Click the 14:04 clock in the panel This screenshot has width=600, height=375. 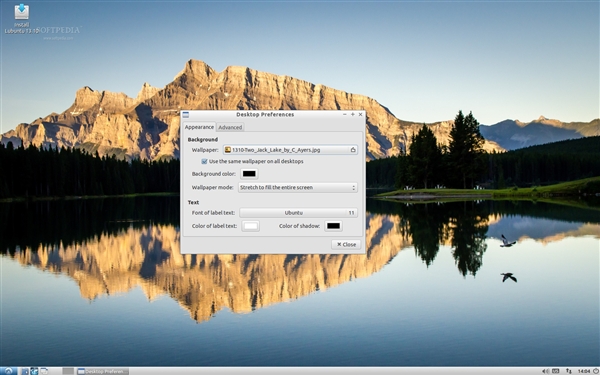[584, 371]
